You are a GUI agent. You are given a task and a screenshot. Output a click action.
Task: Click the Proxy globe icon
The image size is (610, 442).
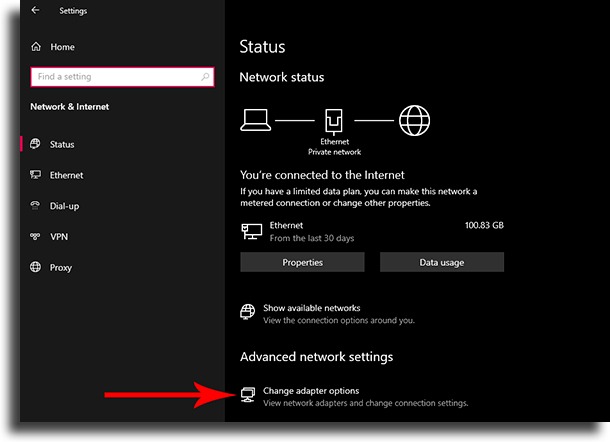(x=35, y=267)
